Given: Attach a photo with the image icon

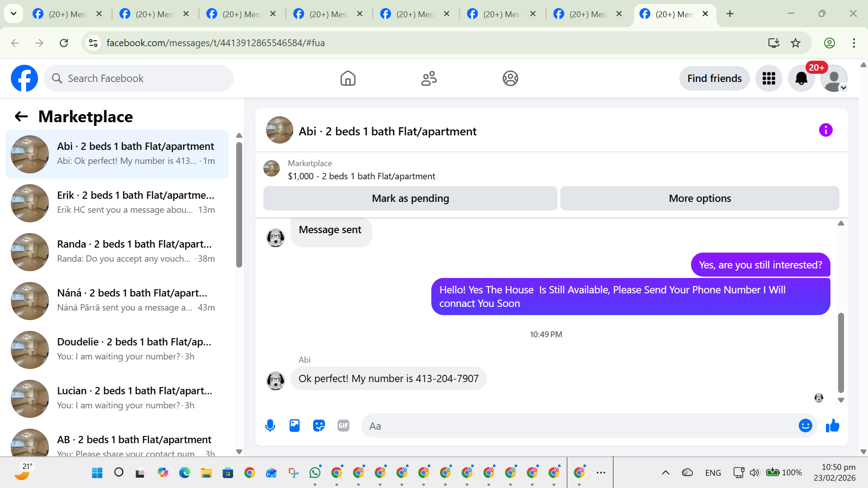Looking at the screenshot, I should (295, 426).
